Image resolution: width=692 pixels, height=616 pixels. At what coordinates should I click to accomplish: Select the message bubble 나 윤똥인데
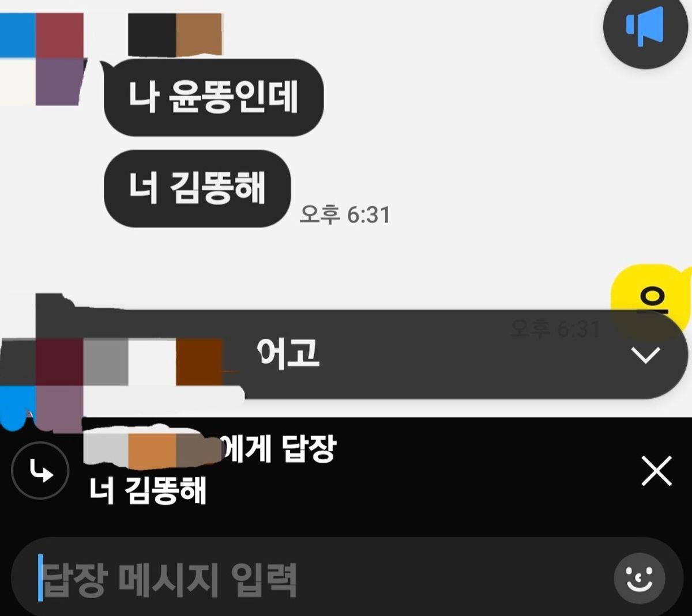click(x=213, y=97)
